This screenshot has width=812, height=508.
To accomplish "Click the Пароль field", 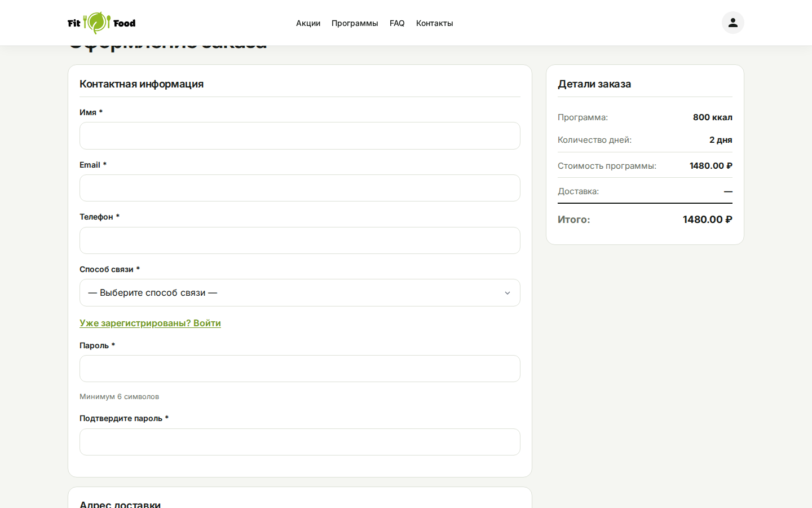I will (300, 369).
